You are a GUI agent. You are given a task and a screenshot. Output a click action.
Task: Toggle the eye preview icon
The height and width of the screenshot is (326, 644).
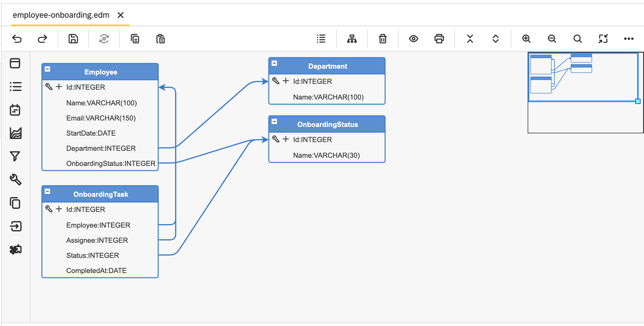click(x=413, y=39)
